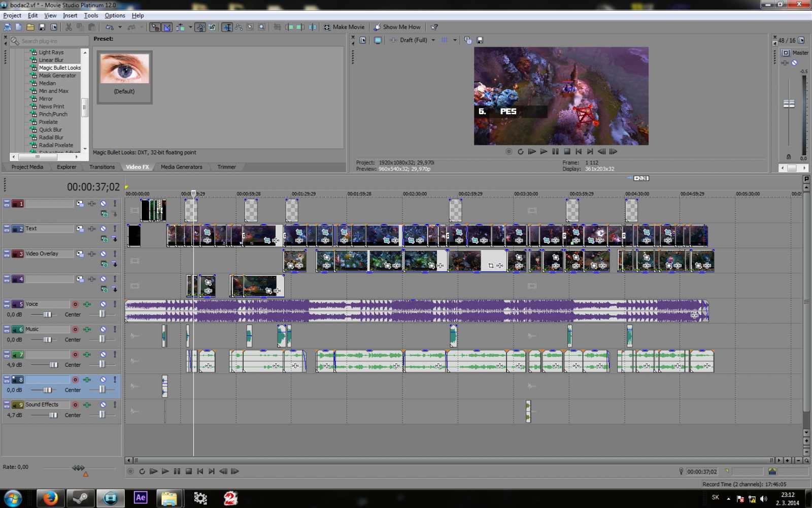Switch to the Transitions tab
Image resolution: width=812 pixels, height=508 pixels.
102,167
